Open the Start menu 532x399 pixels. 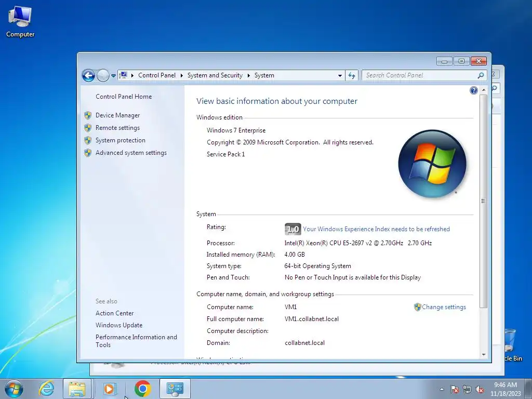14,389
